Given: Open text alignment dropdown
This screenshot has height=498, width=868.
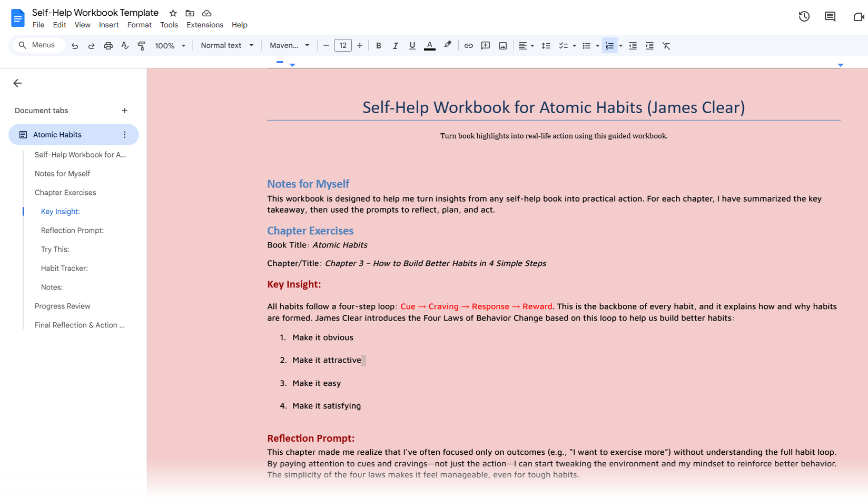Looking at the screenshot, I should (526, 46).
